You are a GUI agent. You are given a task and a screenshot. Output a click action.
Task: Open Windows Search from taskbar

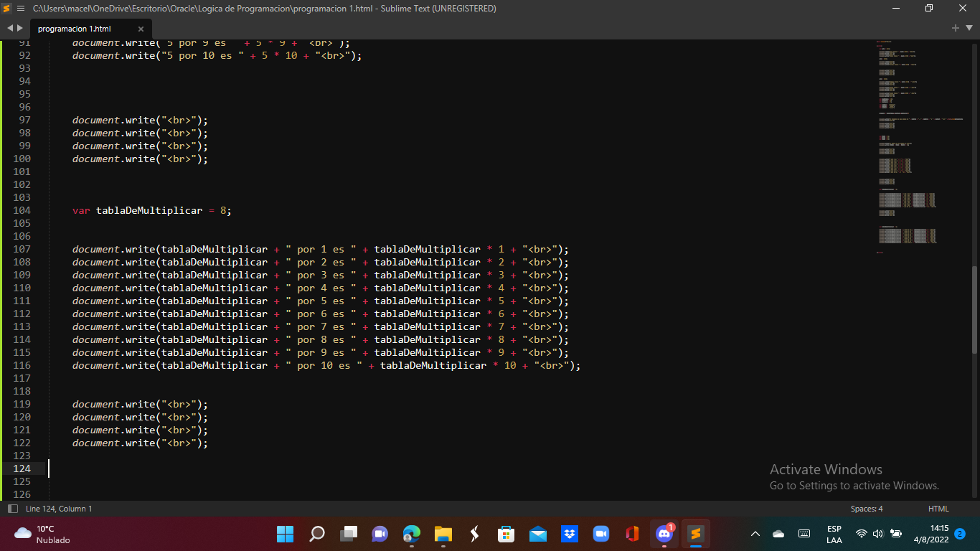click(317, 534)
